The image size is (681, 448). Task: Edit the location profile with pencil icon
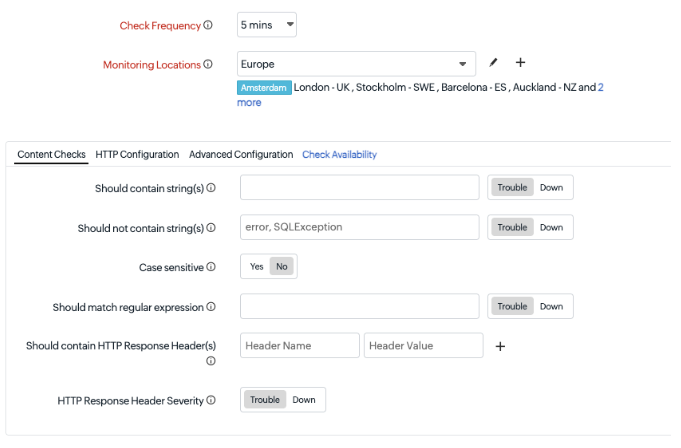[x=493, y=63]
